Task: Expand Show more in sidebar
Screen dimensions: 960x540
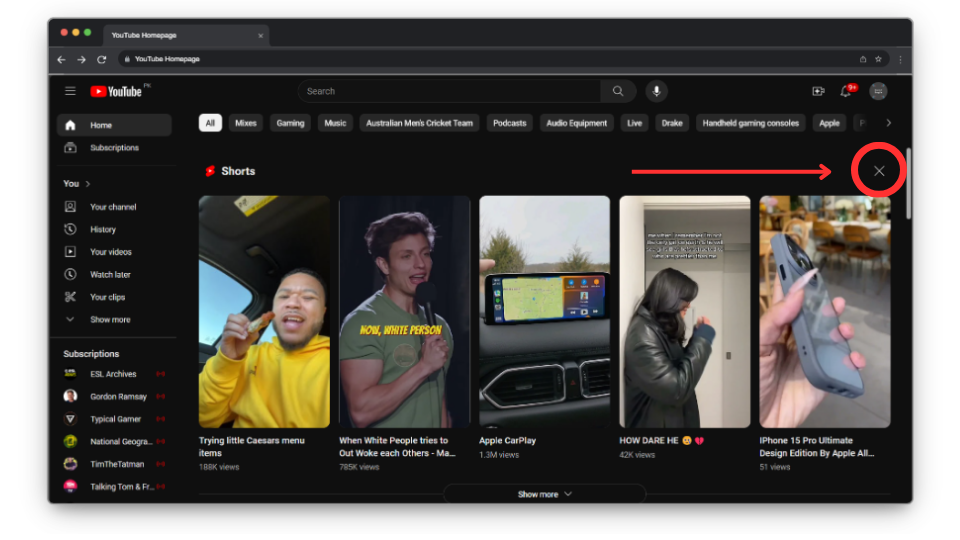Action: coord(110,320)
